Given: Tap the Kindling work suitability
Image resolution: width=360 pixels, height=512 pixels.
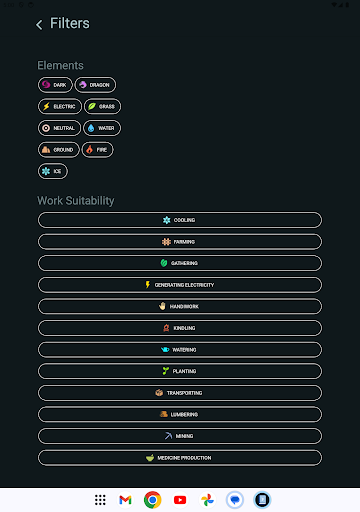Looking at the screenshot, I should click(180, 328).
